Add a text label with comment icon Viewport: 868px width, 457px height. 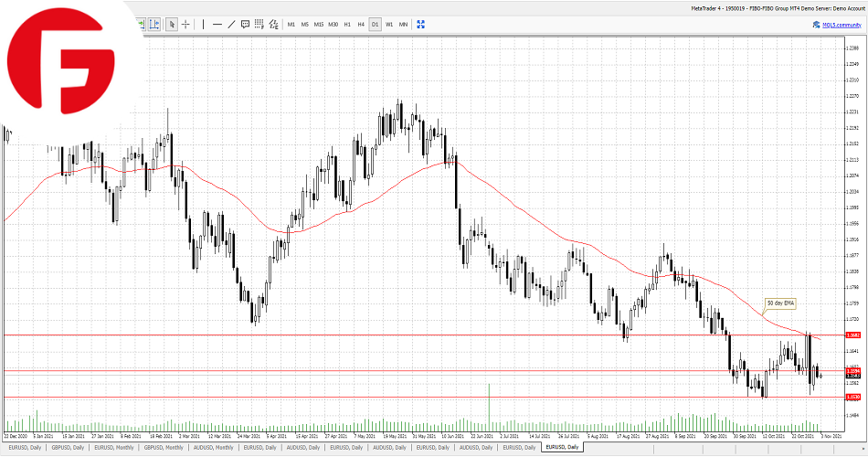[245, 24]
